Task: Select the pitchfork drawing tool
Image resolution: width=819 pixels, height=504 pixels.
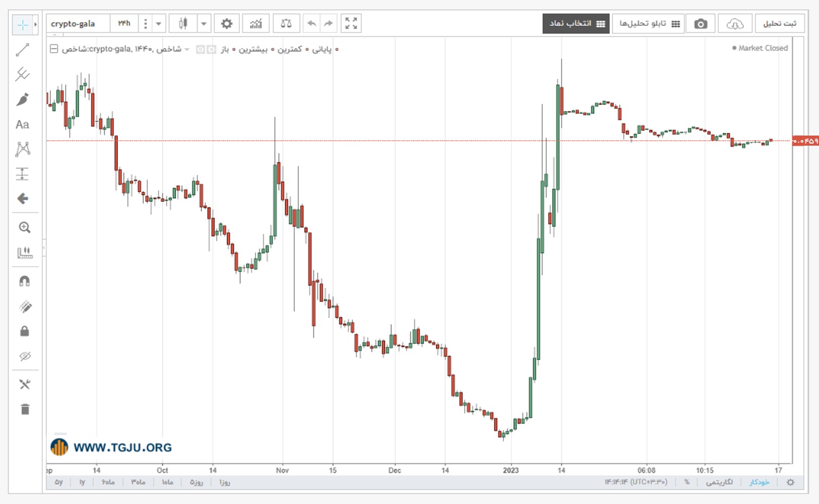Action: pos(23,75)
